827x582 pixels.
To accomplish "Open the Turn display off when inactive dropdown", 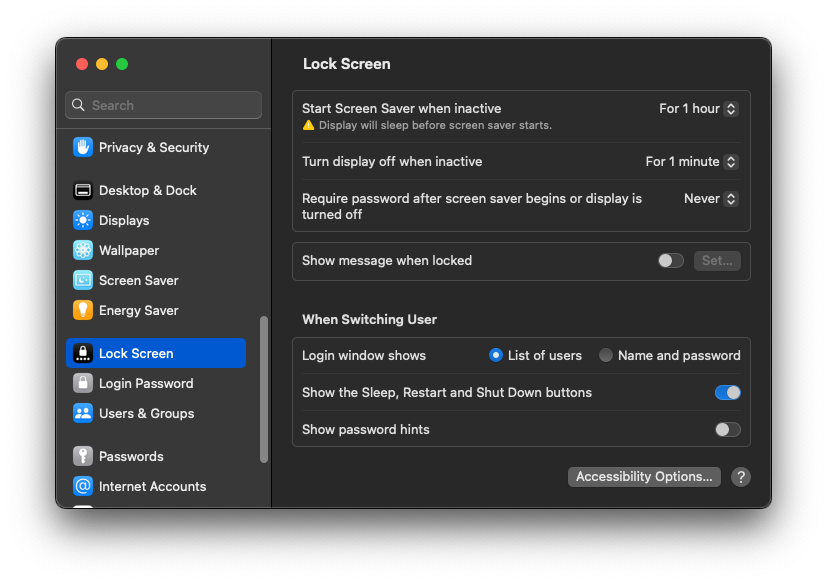I will tap(691, 162).
